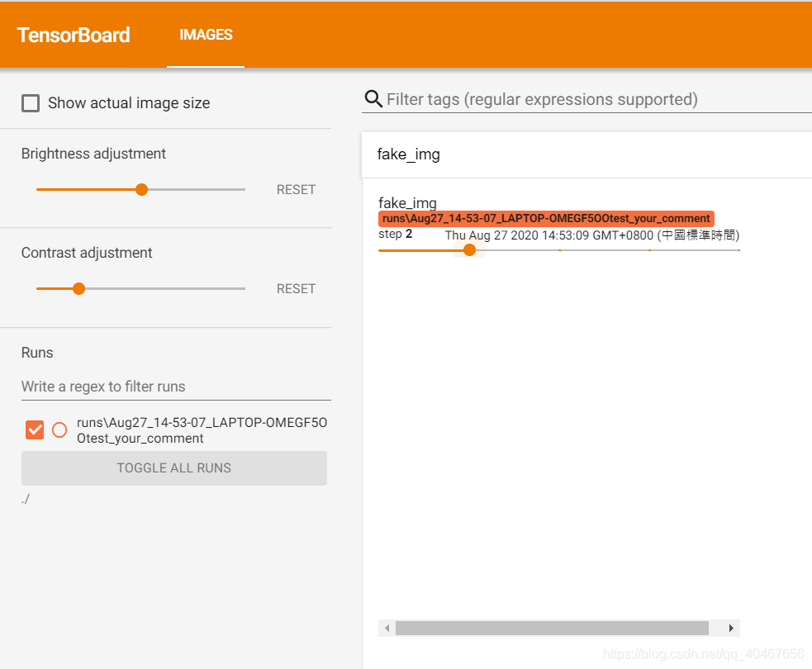Click the Runs section heading
The image size is (812, 669).
pos(37,353)
